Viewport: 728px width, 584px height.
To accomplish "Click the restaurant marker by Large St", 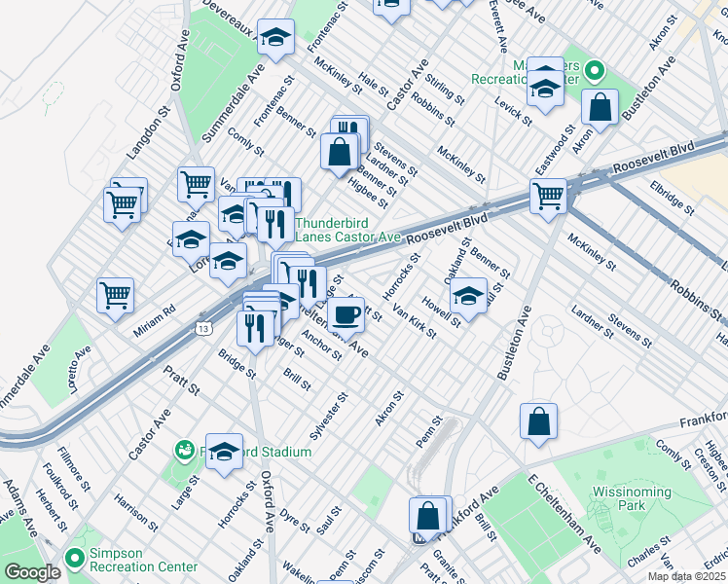I will point(308,285).
